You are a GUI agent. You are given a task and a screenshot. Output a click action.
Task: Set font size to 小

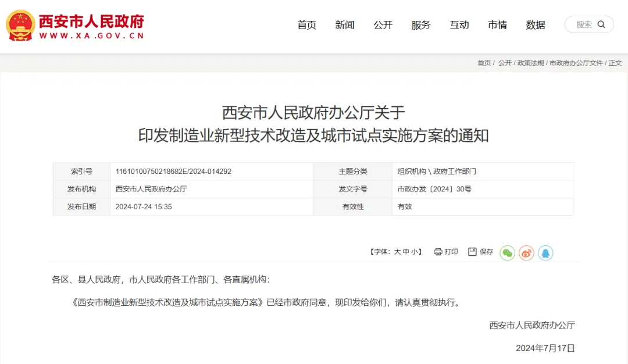point(414,252)
